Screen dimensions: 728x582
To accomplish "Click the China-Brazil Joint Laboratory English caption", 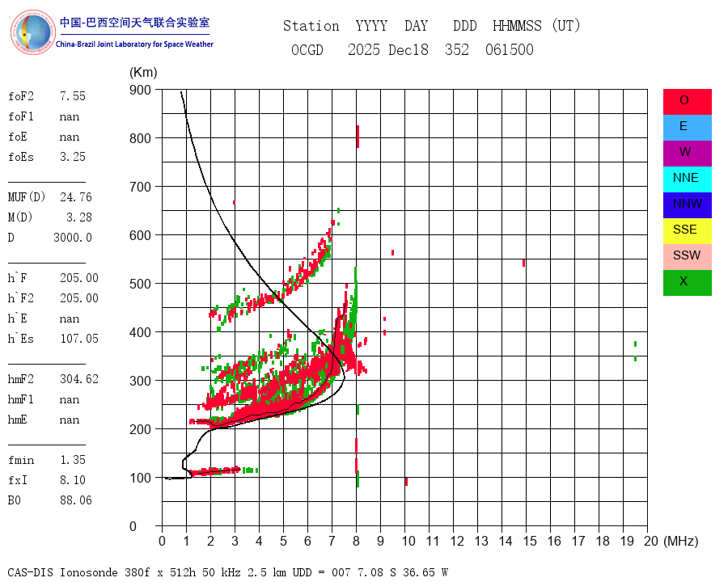I will coord(134,44).
